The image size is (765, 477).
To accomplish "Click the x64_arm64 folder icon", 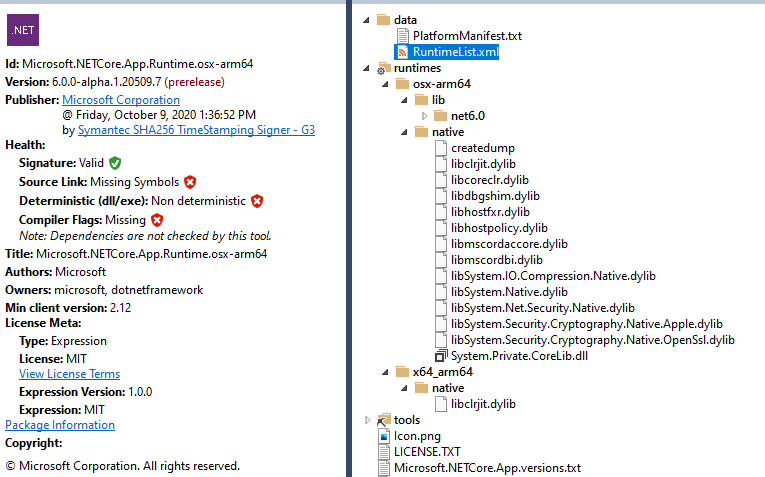I will coord(403,372).
